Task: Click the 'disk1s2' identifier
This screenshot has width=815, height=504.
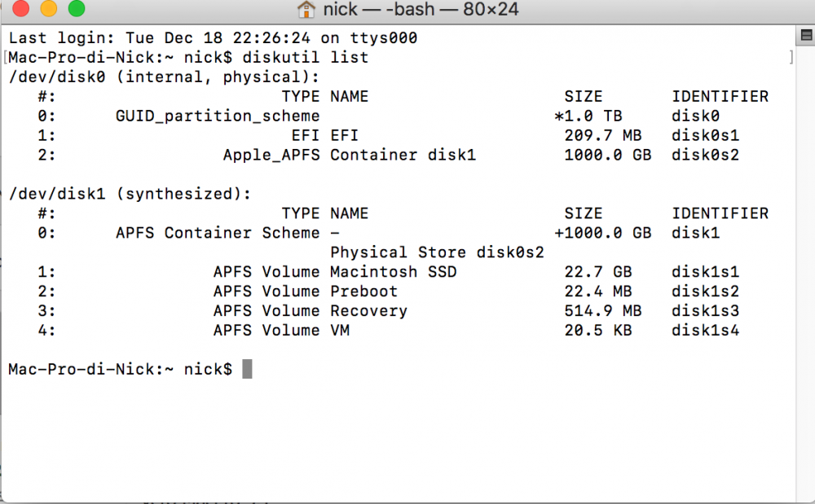Action: coord(705,291)
